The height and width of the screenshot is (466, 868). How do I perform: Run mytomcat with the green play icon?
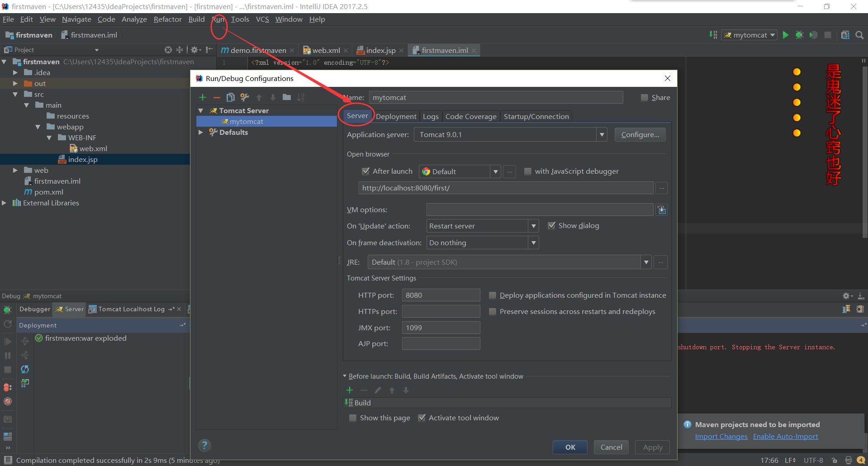tap(786, 35)
